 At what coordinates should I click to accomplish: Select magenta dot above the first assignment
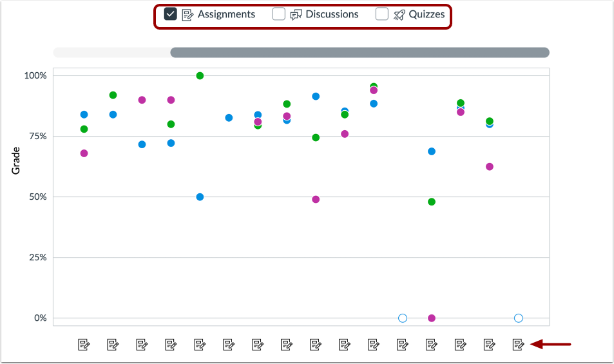[x=84, y=153]
